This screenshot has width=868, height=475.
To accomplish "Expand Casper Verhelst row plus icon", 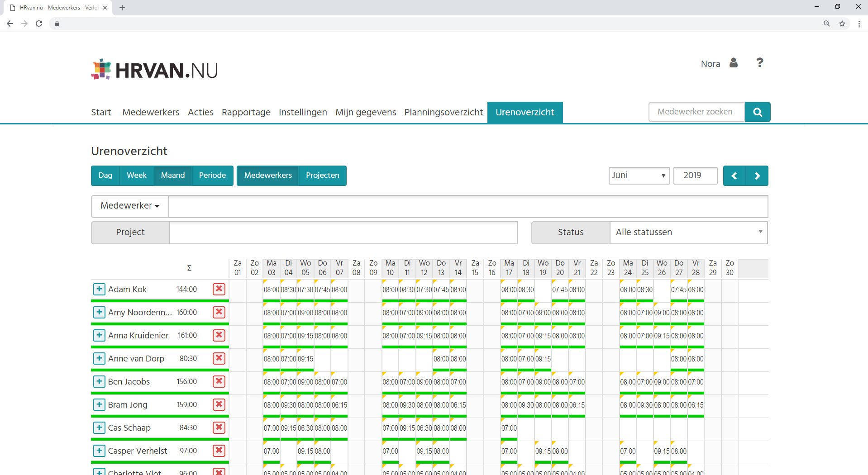I will pos(99,451).
